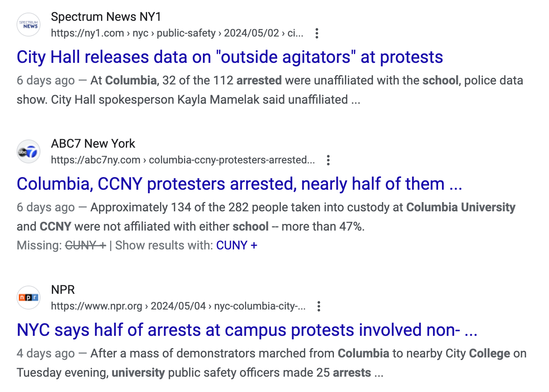Viewport: 549px width, 392px height.
Task: Click the abc7ny.com breadcrumb URL
Action: pos(183,160)
